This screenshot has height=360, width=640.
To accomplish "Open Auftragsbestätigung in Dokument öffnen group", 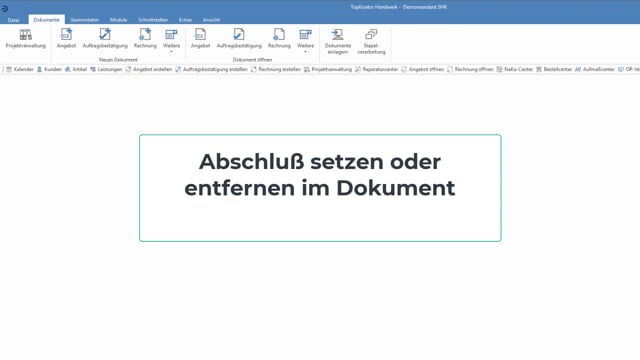I will pyautogui.click(x=239, y=39).
